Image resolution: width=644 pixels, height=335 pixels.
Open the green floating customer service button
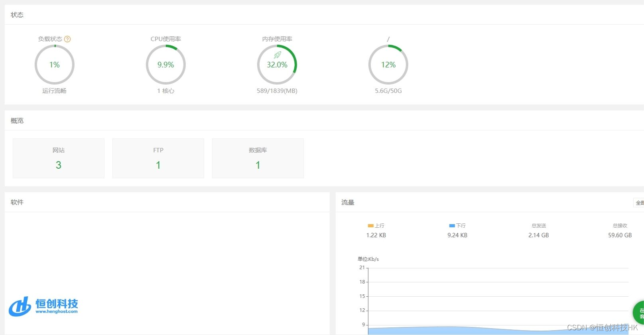(640, 313)
